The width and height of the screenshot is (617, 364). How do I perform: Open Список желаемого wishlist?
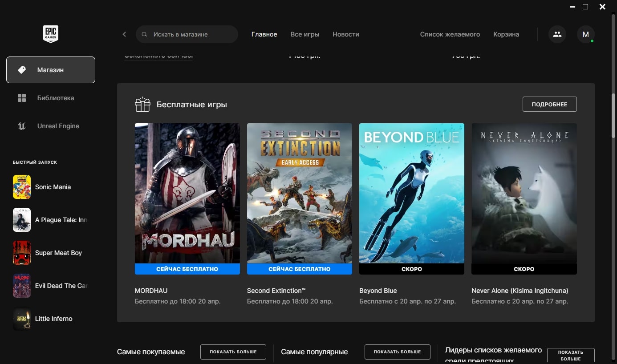[450, 34]
